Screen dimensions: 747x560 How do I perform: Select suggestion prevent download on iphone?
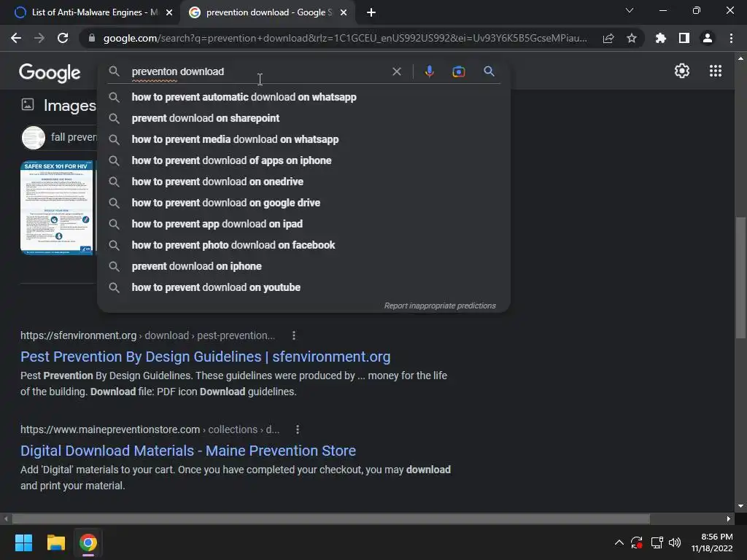tap(303, 266)
